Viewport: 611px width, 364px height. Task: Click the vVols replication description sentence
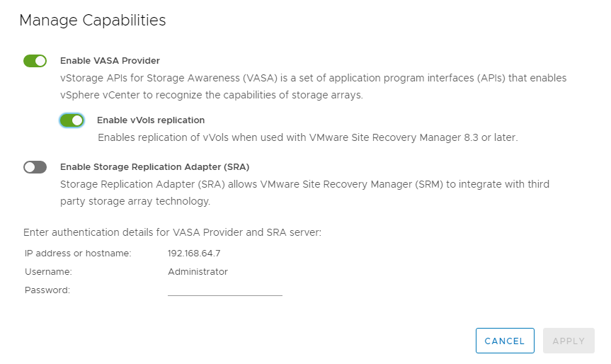tap(307, 137)
